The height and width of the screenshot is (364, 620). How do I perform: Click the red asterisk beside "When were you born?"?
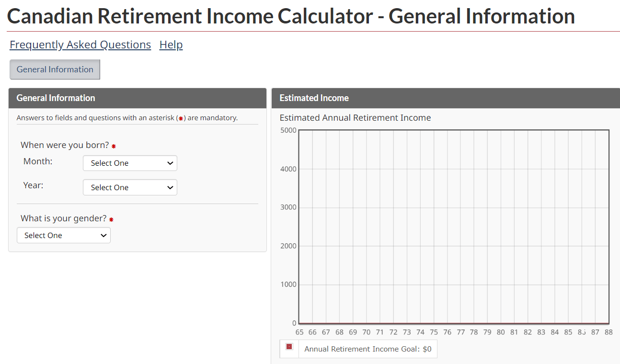[114, 146]
